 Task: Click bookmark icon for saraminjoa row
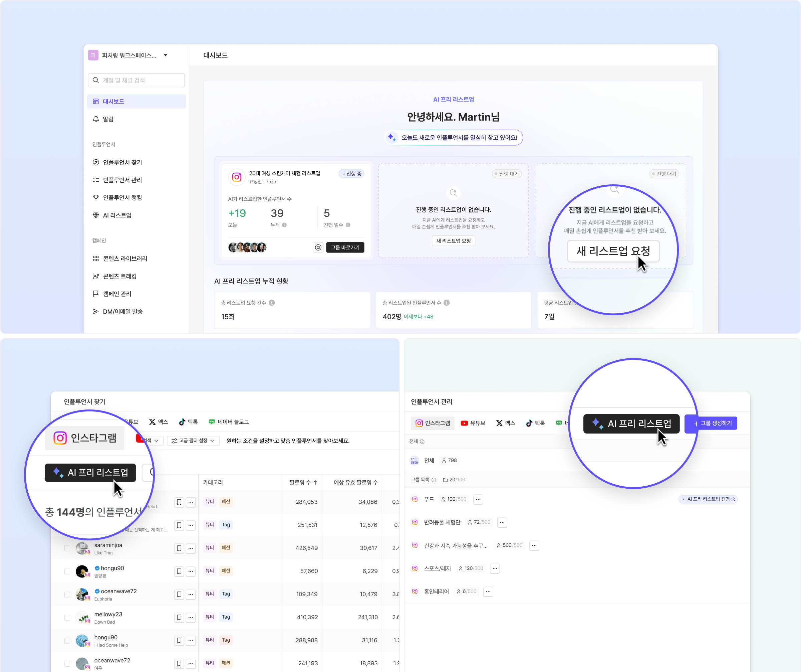tap(179, 548)
